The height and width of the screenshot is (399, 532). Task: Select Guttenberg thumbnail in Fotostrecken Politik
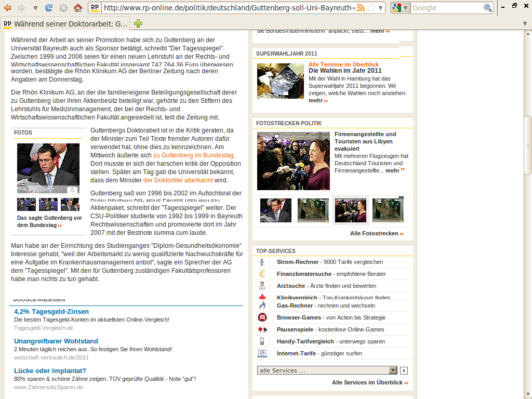pyautogui.click(x=275, y=210)
